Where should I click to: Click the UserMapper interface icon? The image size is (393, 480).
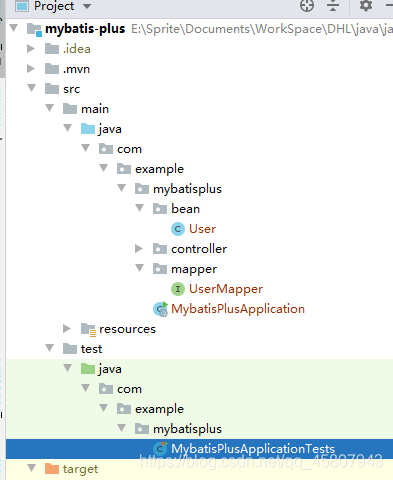178,289
